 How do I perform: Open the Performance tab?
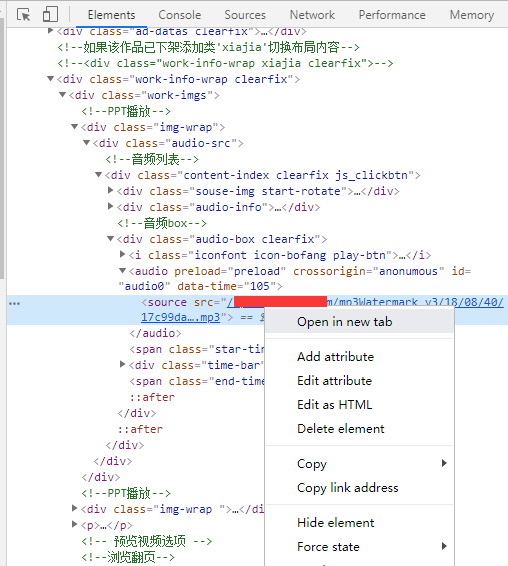(x=392, y=15)
